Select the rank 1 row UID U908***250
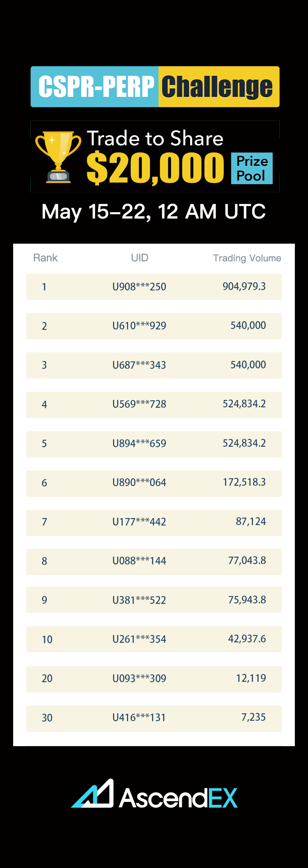 (139, 287)
